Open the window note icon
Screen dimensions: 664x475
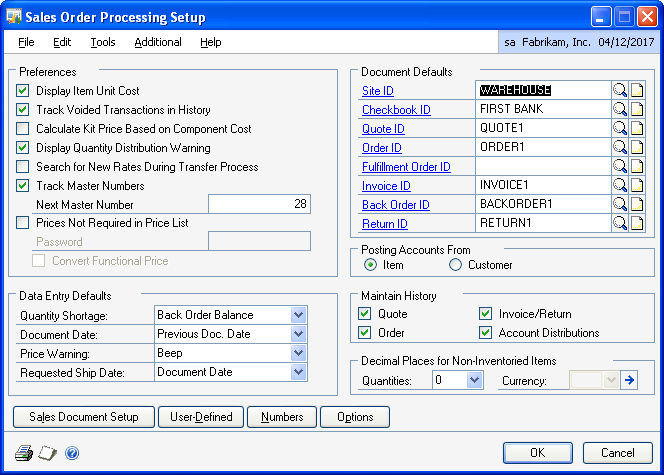point(47,453)
